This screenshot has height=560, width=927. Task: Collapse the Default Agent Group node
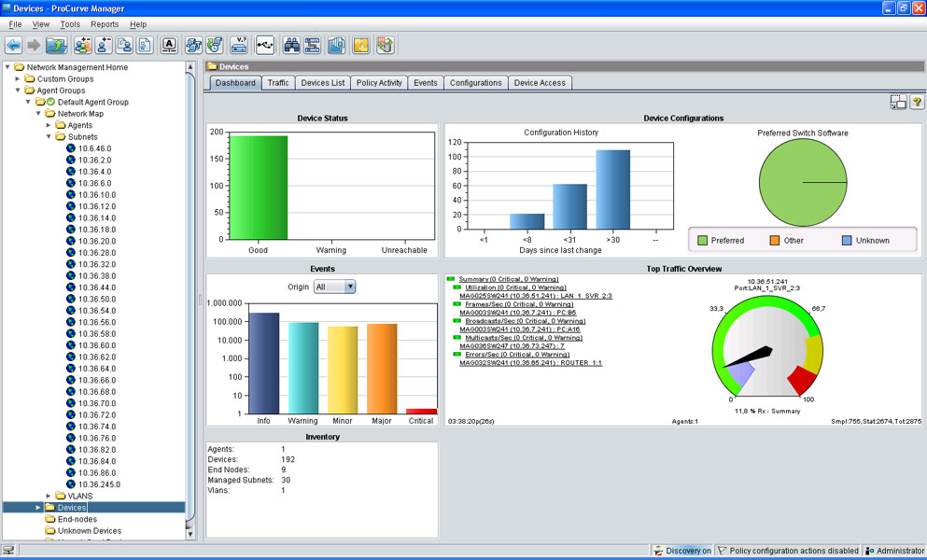28,102
